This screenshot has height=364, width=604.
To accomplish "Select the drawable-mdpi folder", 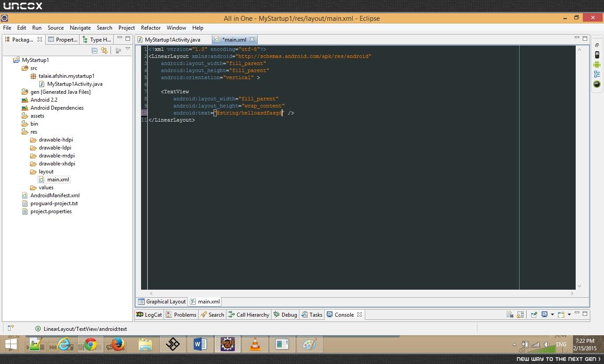I will point(57,155).
